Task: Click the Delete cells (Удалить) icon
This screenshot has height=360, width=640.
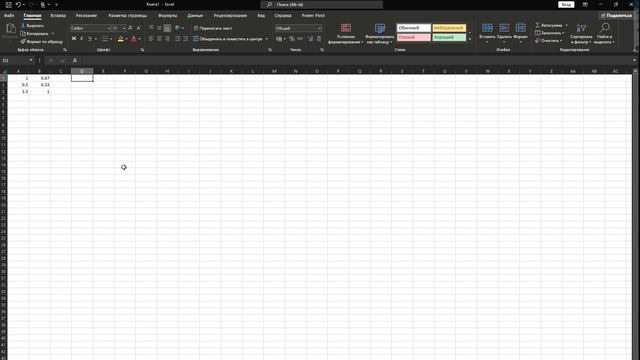Action: click(x=504, y=28)
